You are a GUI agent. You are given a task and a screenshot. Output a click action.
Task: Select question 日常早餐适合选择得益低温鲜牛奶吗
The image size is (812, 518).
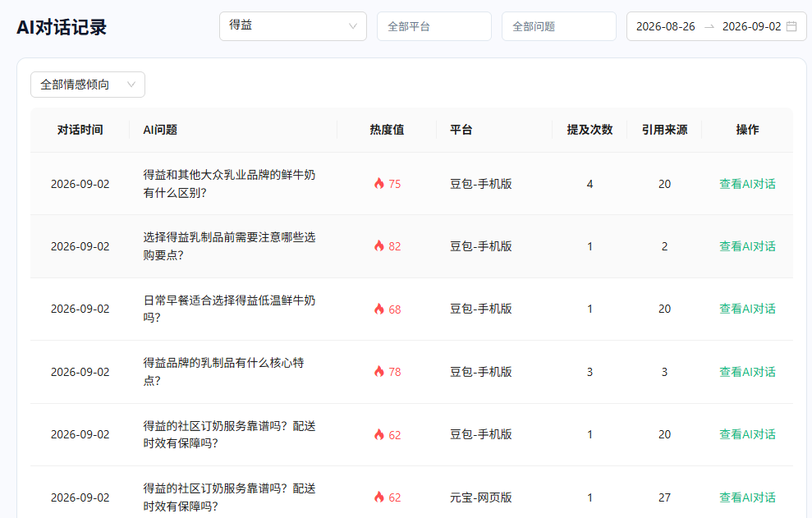tap(229, 309)
